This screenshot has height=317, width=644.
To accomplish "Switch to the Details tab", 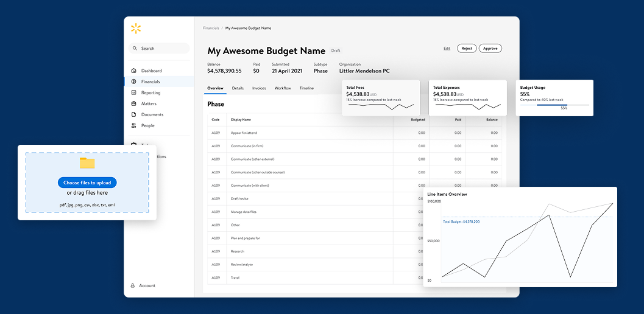I will point(238,88).
